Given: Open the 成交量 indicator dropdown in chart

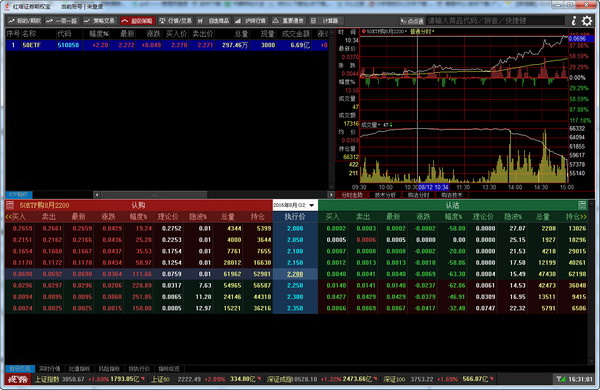Looking at the screenshot, I should pyautogui.click(x=371, y=125).
